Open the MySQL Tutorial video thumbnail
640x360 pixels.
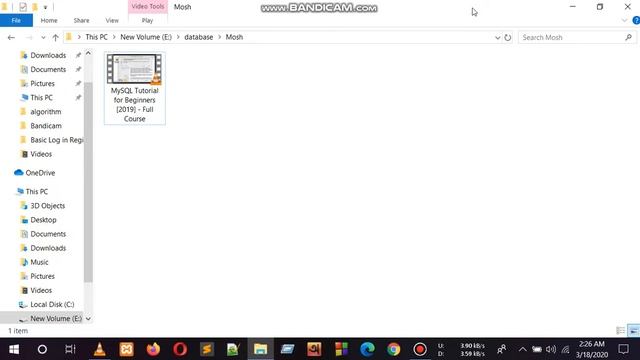click(134, 69)
